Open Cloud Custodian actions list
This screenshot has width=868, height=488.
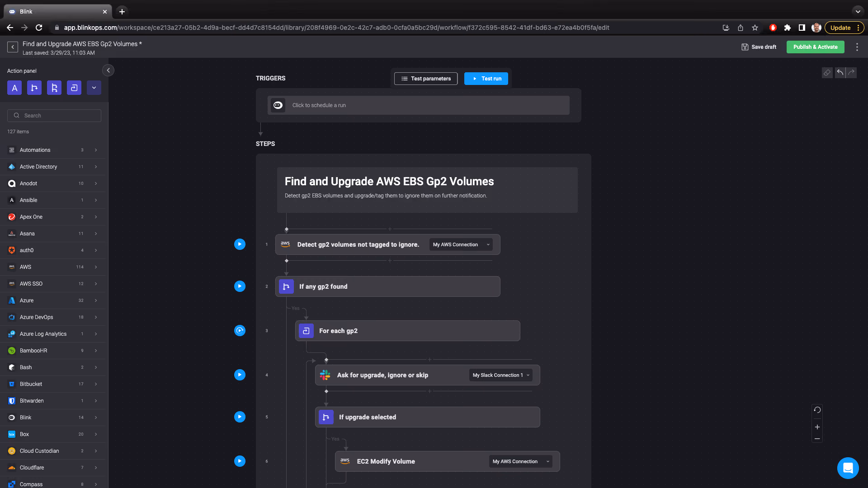(52, 451)
